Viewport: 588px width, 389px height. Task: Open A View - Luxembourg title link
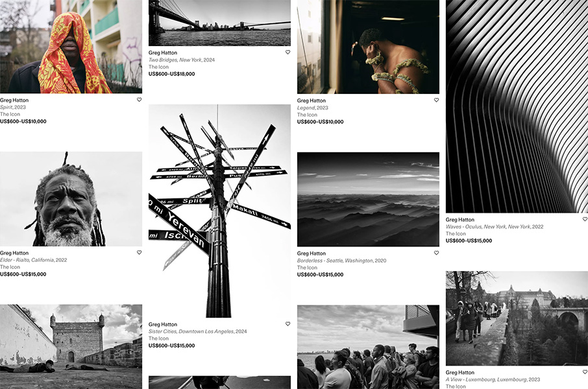coord(493,379)
